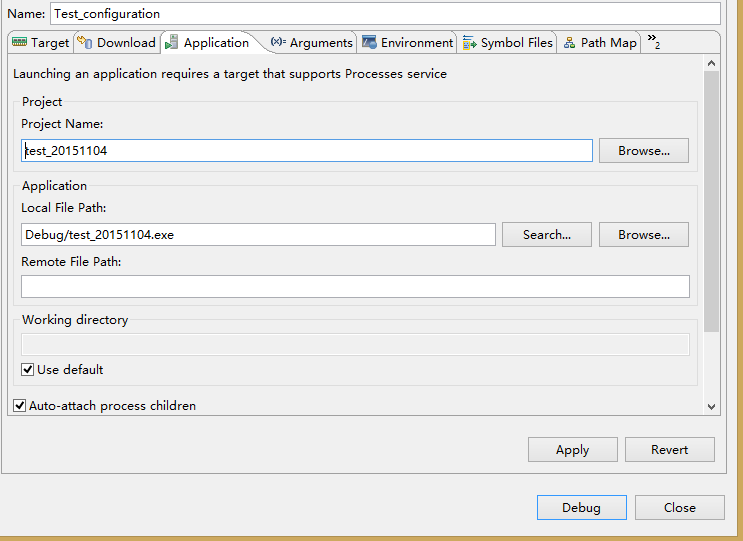Switch to the Arguments tab
The image size is (743, 541).
[321, 43]
